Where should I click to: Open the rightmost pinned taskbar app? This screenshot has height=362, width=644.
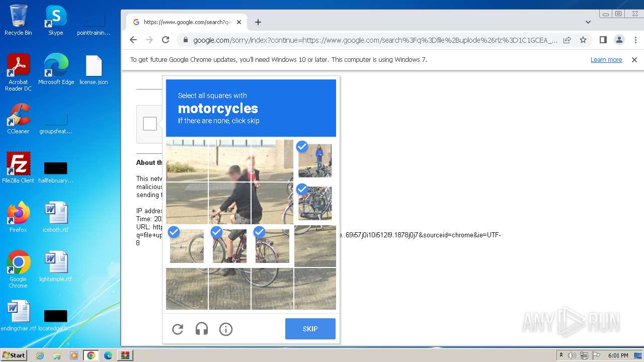[125, 355]
